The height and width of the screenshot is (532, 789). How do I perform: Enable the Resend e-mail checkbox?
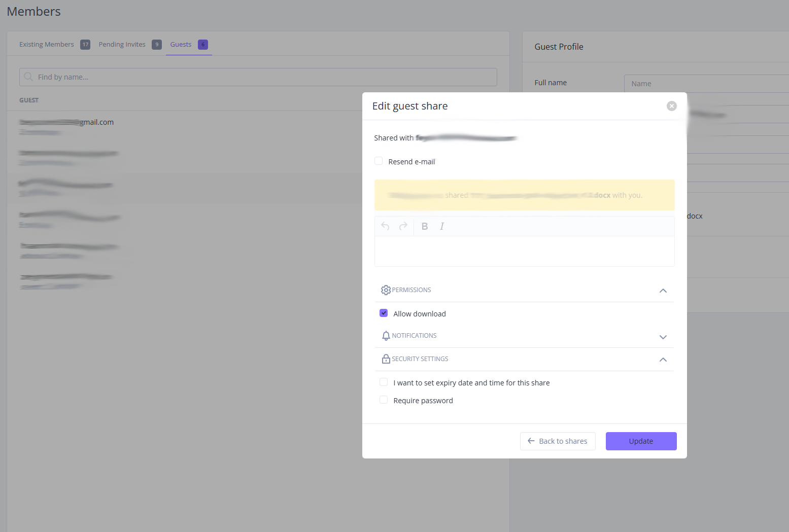(x=379, y=161)
